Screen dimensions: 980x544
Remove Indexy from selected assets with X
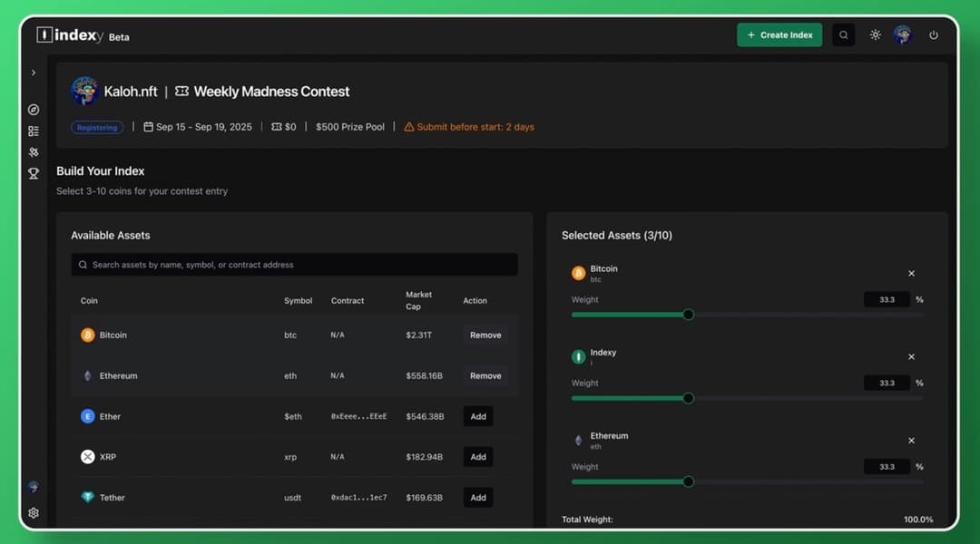(x=911, y=356)
